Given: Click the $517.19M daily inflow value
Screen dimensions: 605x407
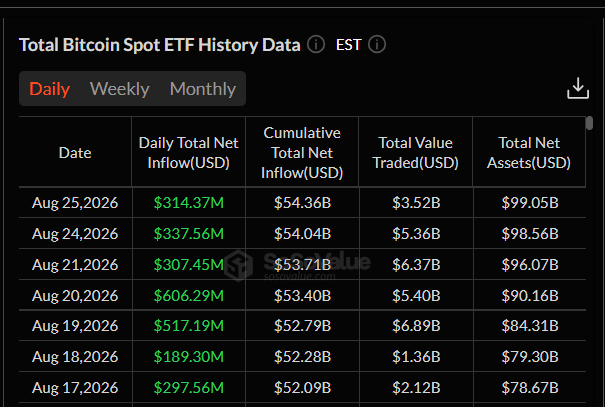Looking at the screenshot, I should [189, 326].
